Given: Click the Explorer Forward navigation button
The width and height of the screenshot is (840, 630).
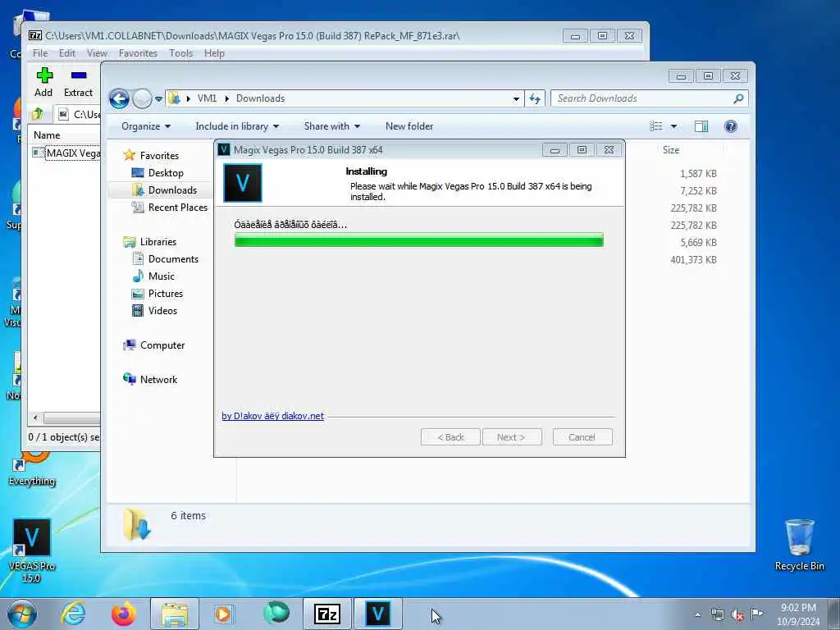Looking at the screenshot, I should click(x=142, y=98).
